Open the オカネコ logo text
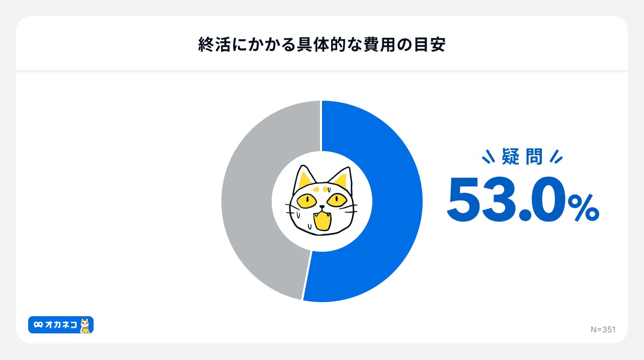Screen dimensions: 644x360 pos(61,326)
